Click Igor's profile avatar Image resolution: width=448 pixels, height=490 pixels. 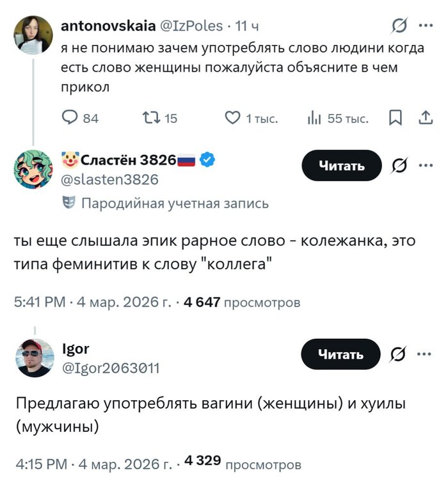click(33, 357)
